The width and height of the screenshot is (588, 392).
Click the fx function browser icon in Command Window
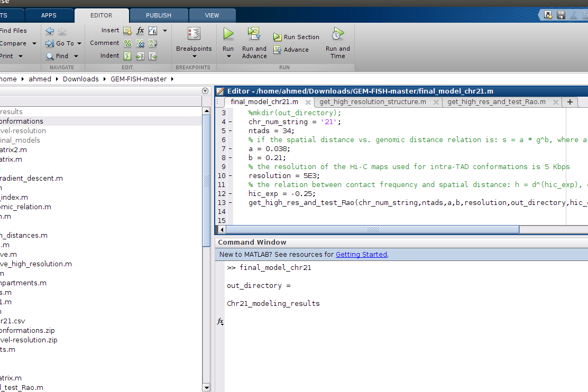(x=221, y=322)
